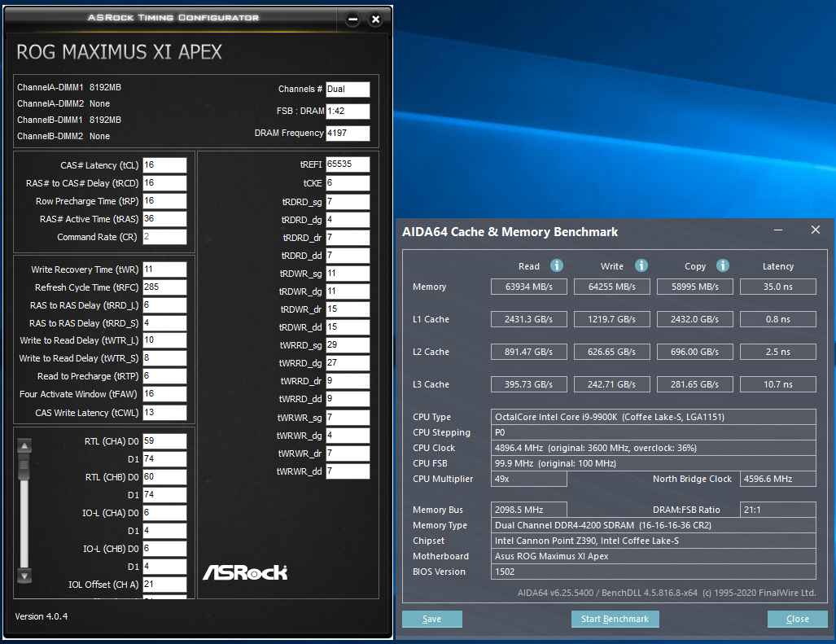Viewport: 836px width, 644px height.
Task: Click Start Benchmark button
Action: pyautogui.click(x=615, y=619)
